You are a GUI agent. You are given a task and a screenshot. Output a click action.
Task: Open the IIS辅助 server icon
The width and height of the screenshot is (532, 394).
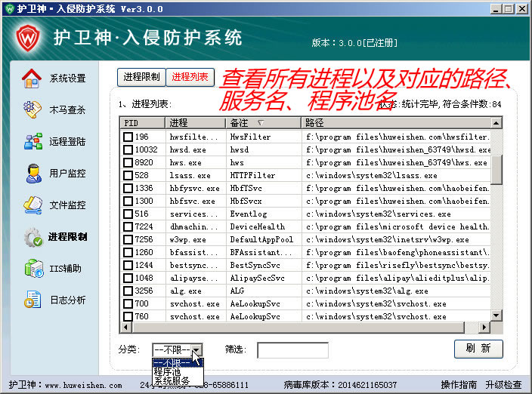(x=33, y=268)
